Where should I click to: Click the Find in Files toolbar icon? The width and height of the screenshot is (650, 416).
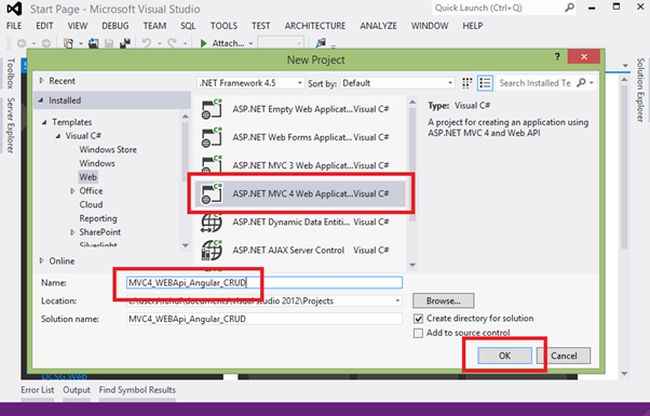pos(320,43)
